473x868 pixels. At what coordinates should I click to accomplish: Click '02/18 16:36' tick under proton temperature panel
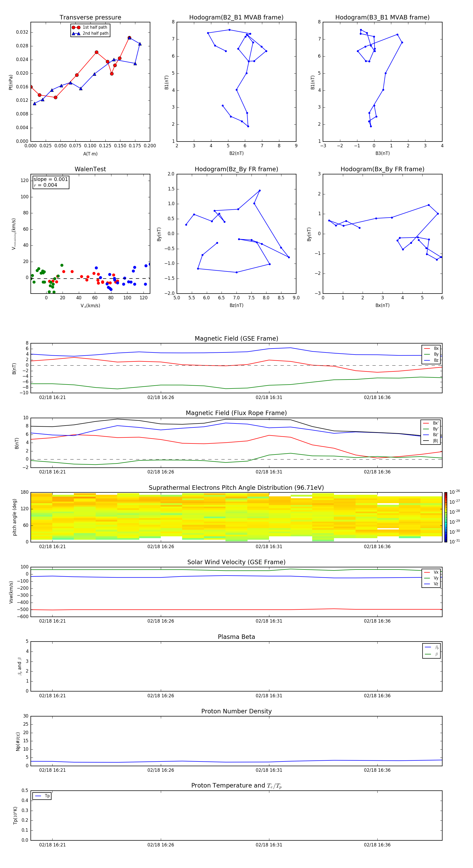pos(377,845)
